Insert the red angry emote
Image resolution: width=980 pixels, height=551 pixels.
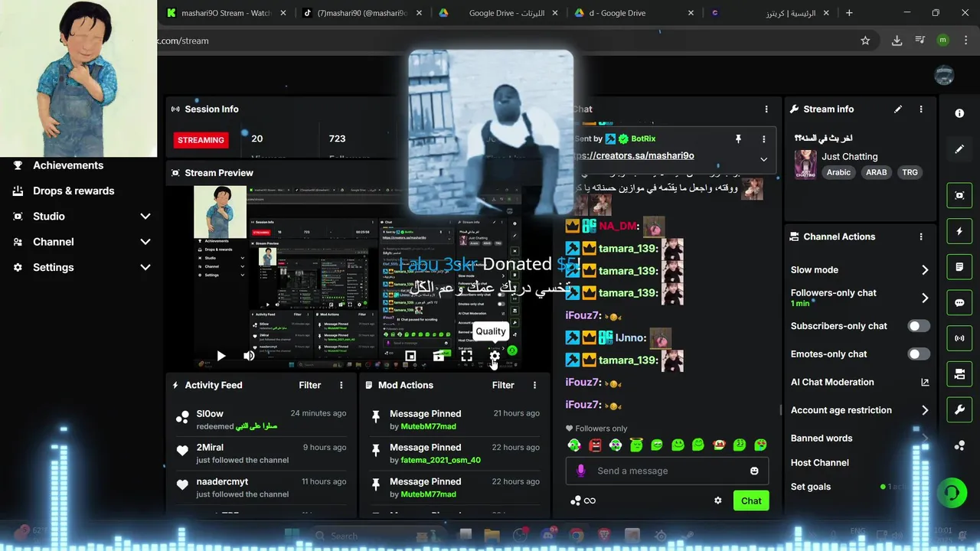(595, 445)
